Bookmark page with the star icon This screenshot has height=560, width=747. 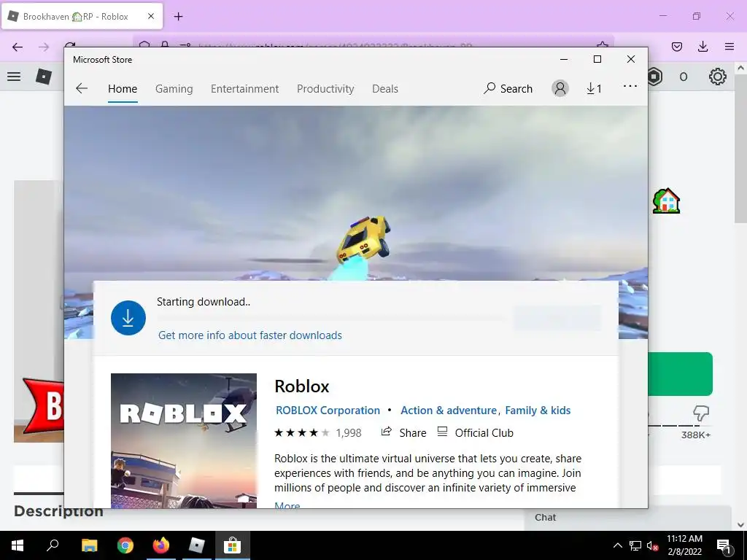pyautogui.click(x=603, y=46)
